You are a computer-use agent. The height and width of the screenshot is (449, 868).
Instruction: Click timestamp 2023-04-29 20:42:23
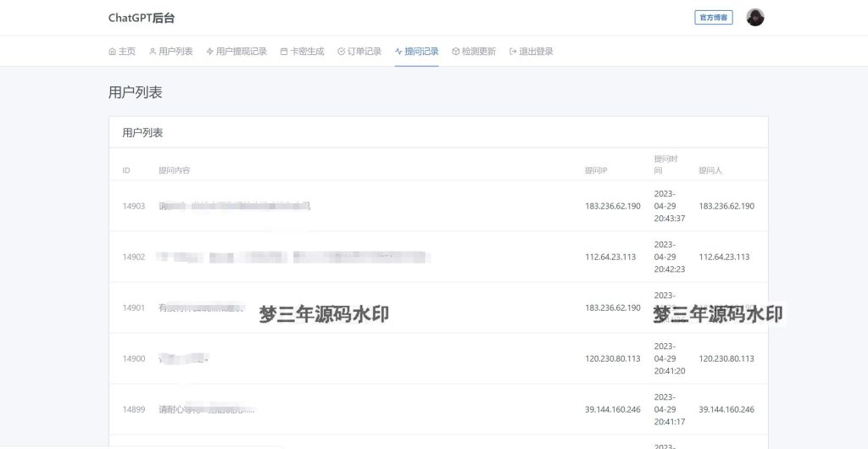click(x=670, y=258)
